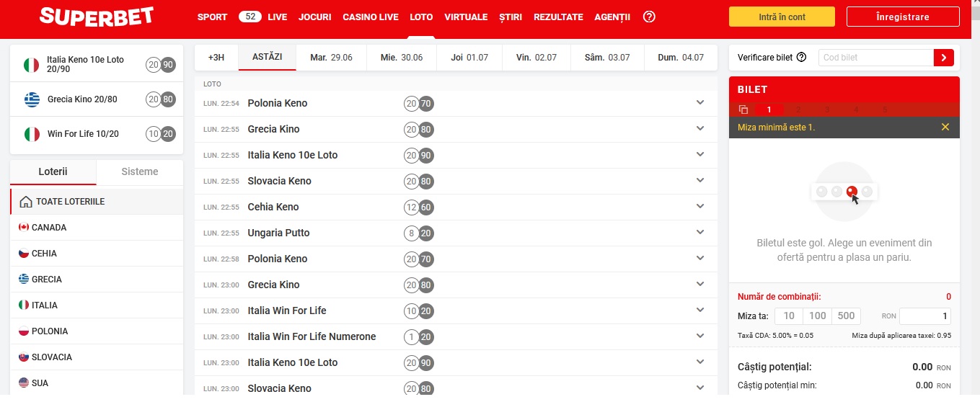The image size is (980, 402).
Task: Click the Cehia flag icon
Action: point(24,254)
